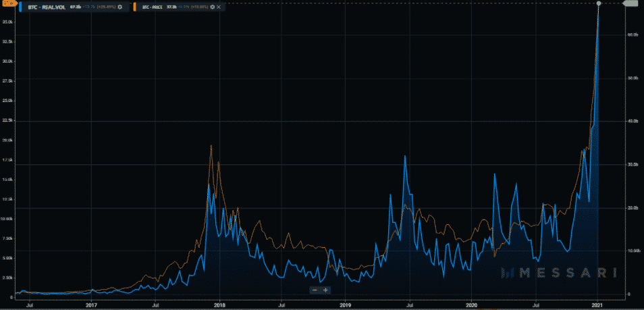Screen dimensions: 644x310
Task: Zoom in using the plus button
Action: tap(325, 290)
